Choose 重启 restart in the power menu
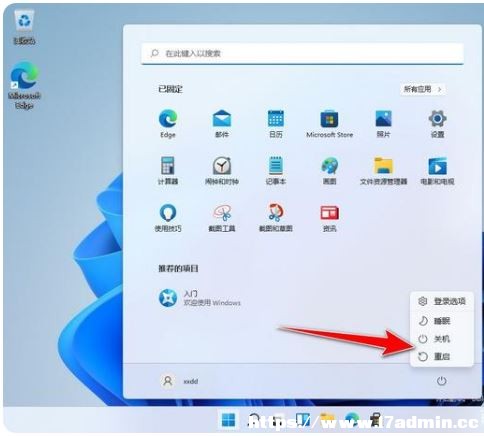Viewport: 484px width, 436px height. [442, 357]
